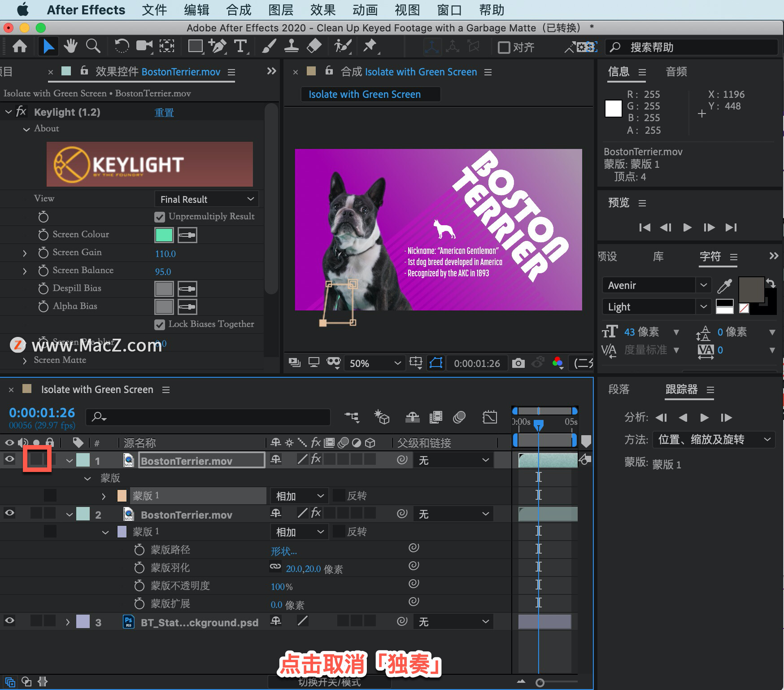This screenshot has height=690, width=784.
Task: Select the Rectangle shape tool
Action: (196, 46)
